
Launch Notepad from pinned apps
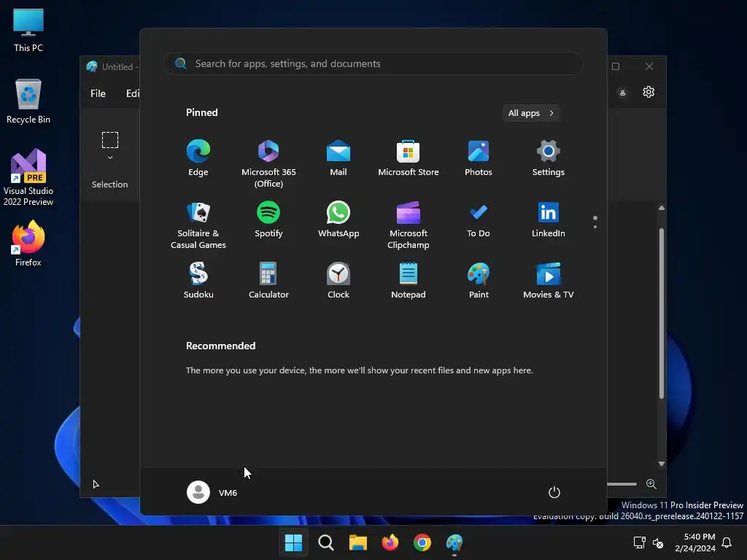point(409,281)
